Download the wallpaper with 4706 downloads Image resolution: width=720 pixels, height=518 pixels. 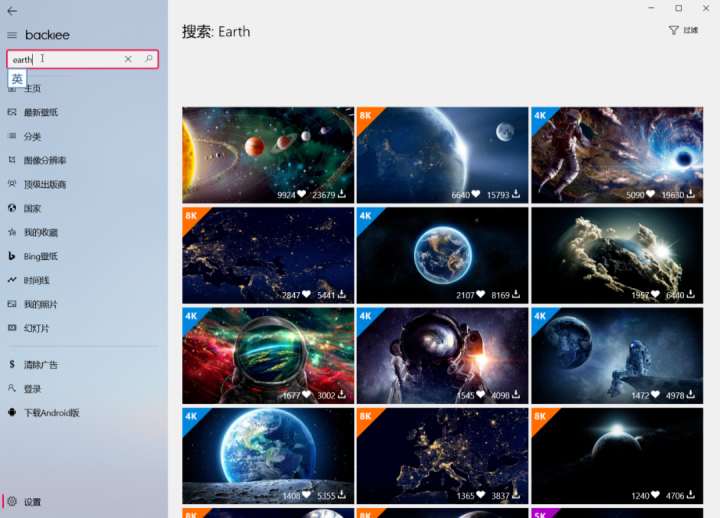point(691,495)
